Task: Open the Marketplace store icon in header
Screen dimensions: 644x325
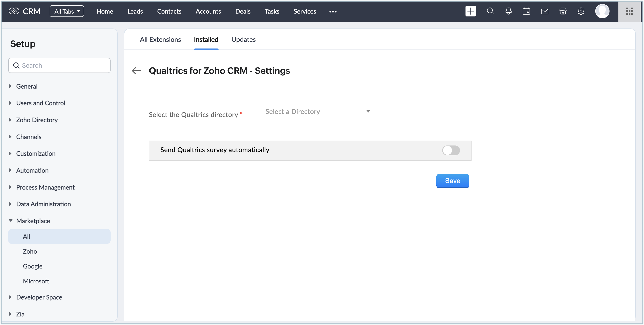Action: tap(563, 11)
